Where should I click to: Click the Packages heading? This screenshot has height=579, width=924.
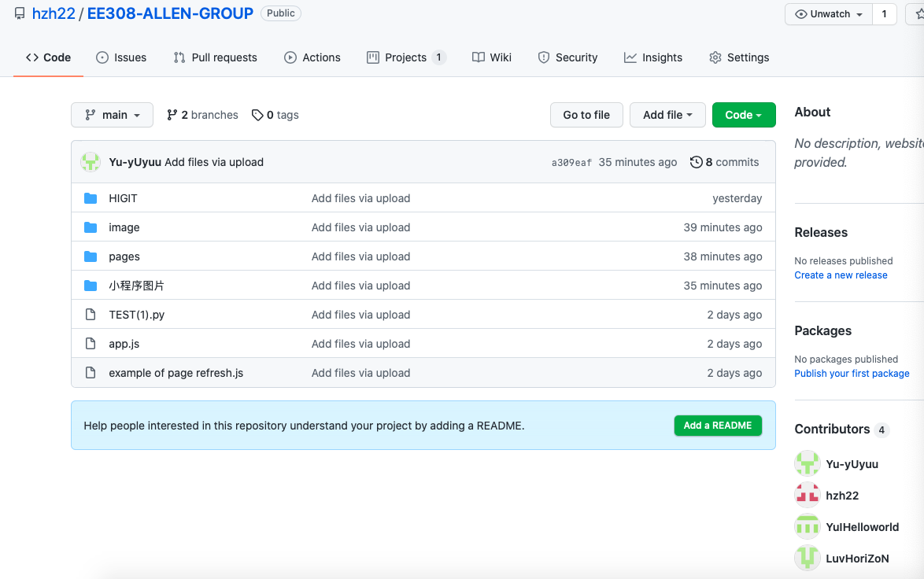pos(822,330)
